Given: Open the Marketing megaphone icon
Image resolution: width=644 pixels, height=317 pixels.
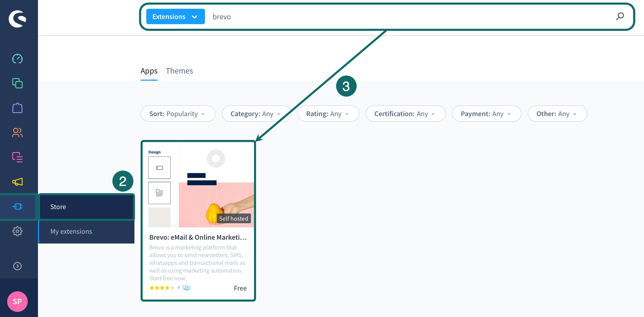Looking at the screenshot, I should tap(17, 182).
